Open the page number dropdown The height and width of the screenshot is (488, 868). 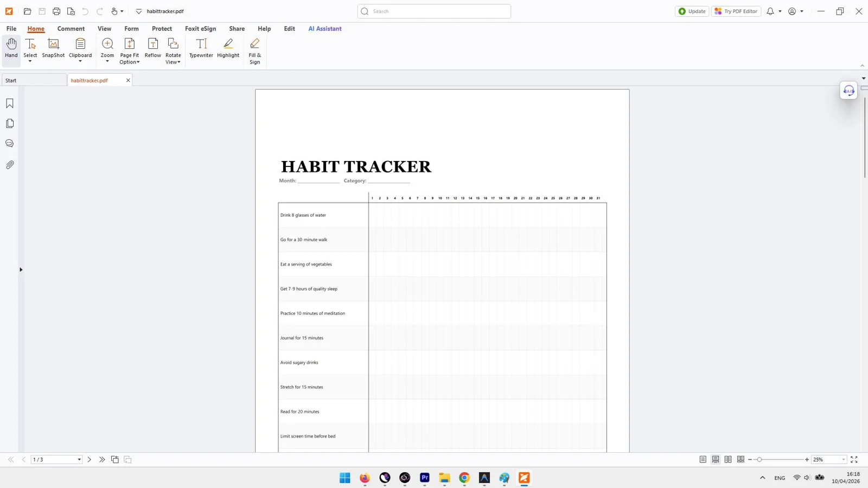(x=79, y=460)
